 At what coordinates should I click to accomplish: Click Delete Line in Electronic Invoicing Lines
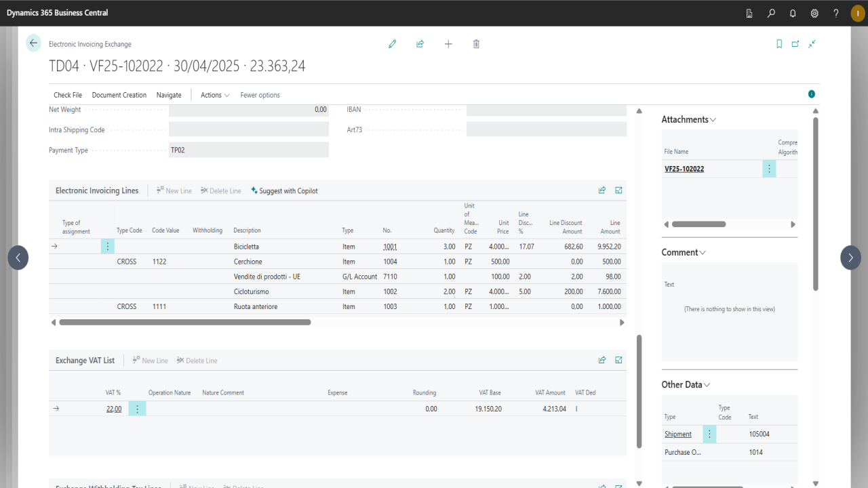[220, 190]
